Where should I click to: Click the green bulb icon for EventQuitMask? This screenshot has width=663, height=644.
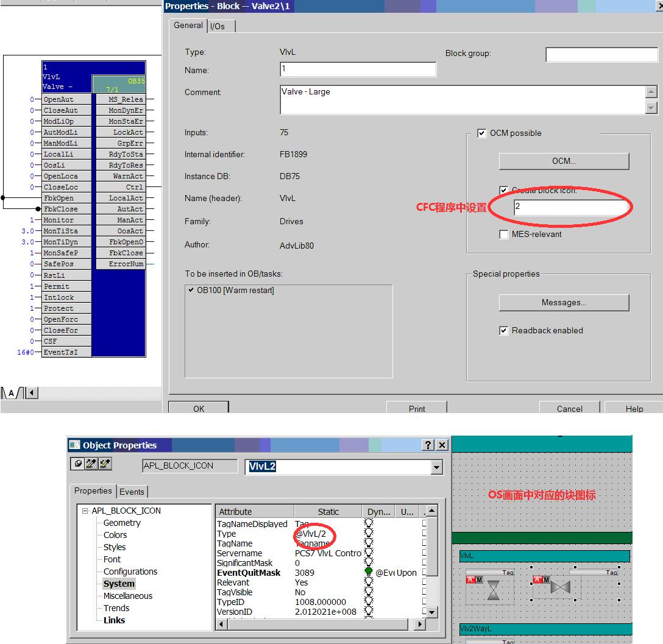click(369, 571)
